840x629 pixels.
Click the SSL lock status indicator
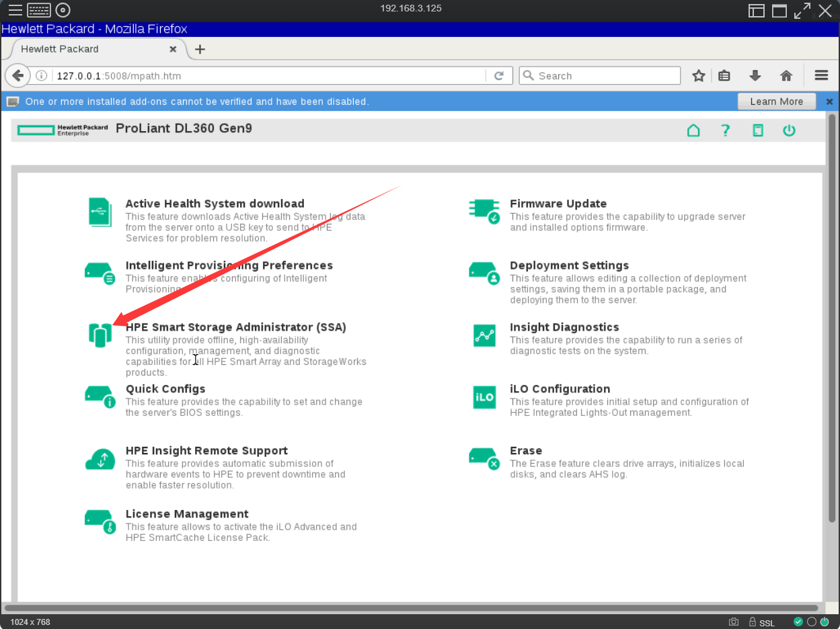[x=761, y=622]
